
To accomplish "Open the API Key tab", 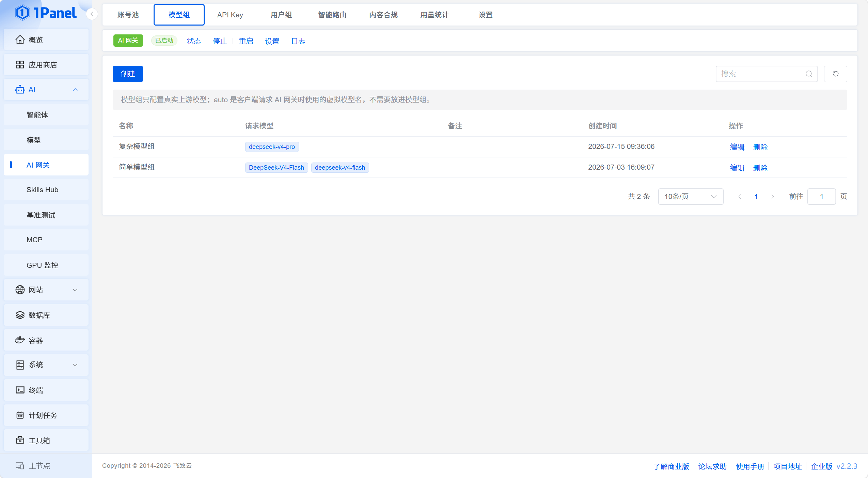I will (x=230, y=15).
